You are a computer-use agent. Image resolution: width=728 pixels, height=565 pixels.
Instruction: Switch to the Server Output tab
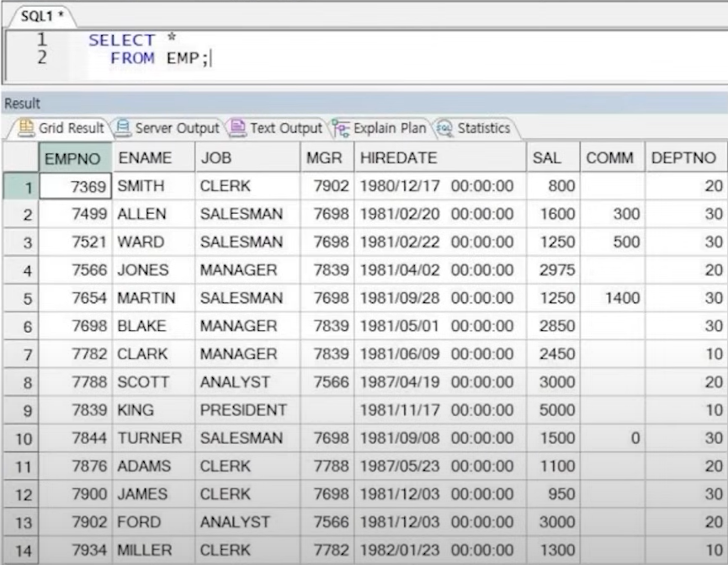168,128
